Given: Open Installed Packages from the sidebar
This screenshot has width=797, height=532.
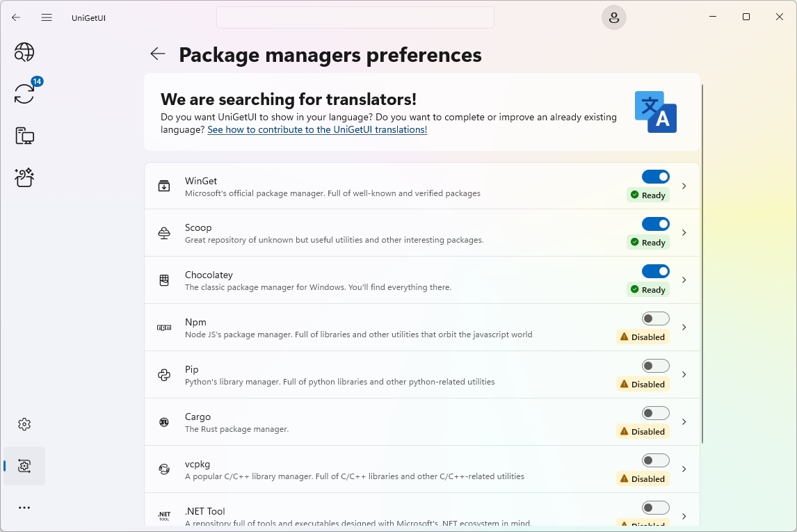Looking at the screenshot, I should pos(24,136).
